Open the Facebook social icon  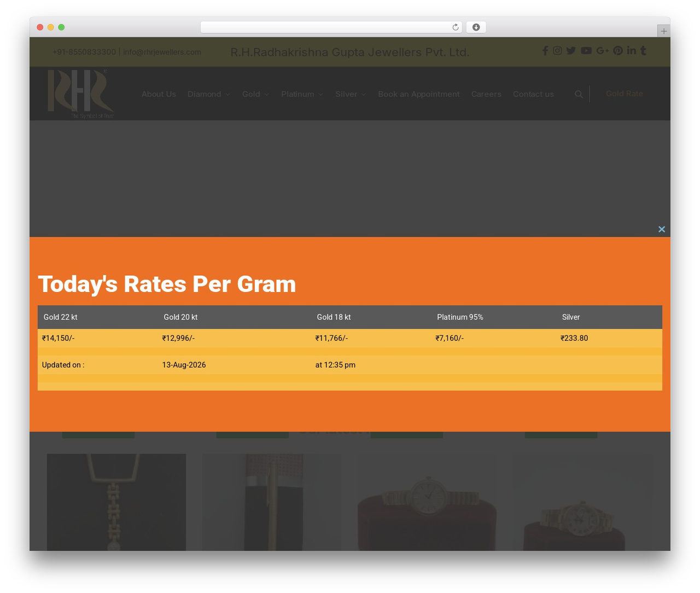pos(545,50)
